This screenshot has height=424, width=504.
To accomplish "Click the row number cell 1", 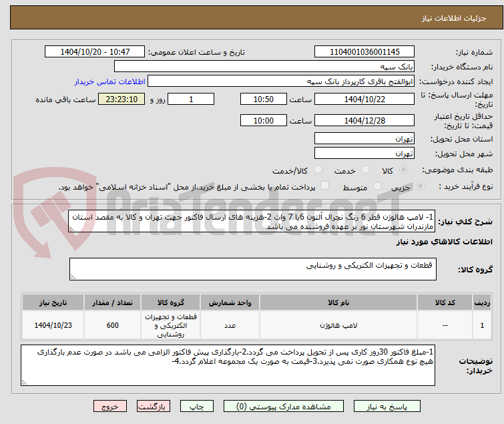I will pos(482,325).
